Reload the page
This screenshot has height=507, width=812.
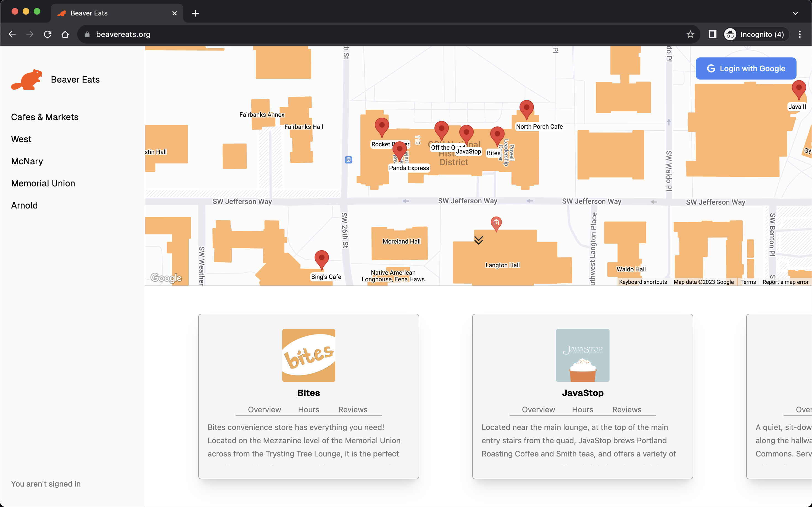[48, 35]
